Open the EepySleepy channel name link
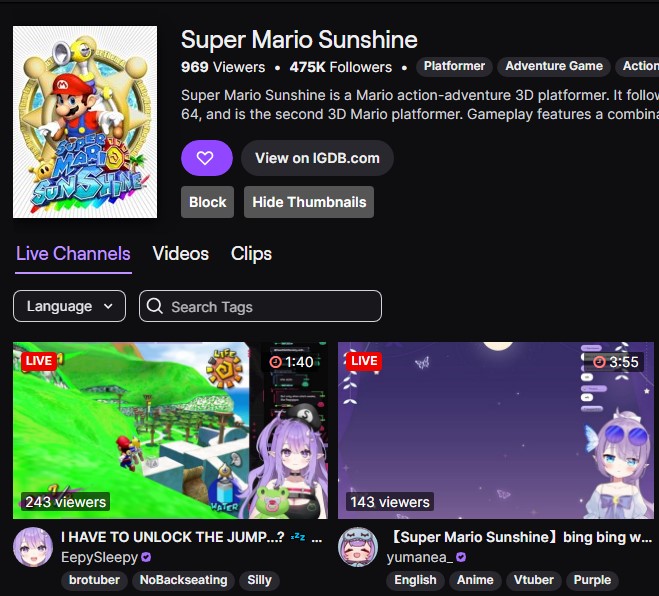Screen dimensions: 659x596 tap(100, 558)
